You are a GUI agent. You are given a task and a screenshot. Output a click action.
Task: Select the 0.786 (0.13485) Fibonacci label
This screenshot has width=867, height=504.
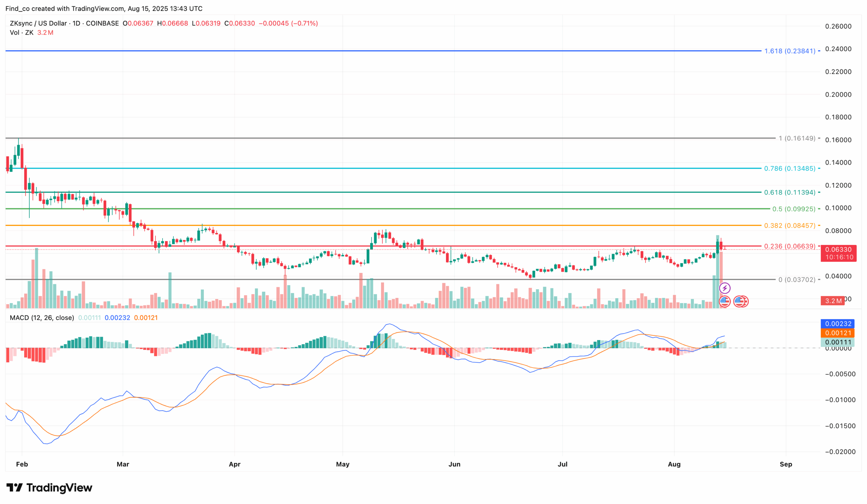[790, 169]
